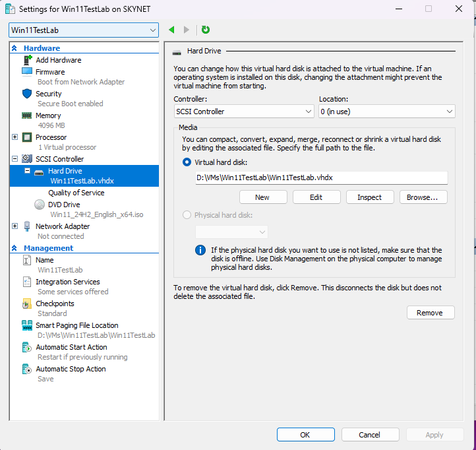Viewport: 476px width, 450px height.
Task: Click the Firmware monitor icon
Action: pos(27,72)
